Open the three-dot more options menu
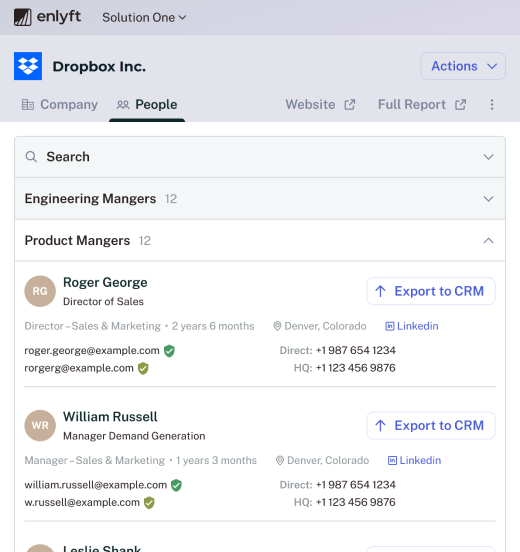520x552 pixels. click(x=492, y=105)
